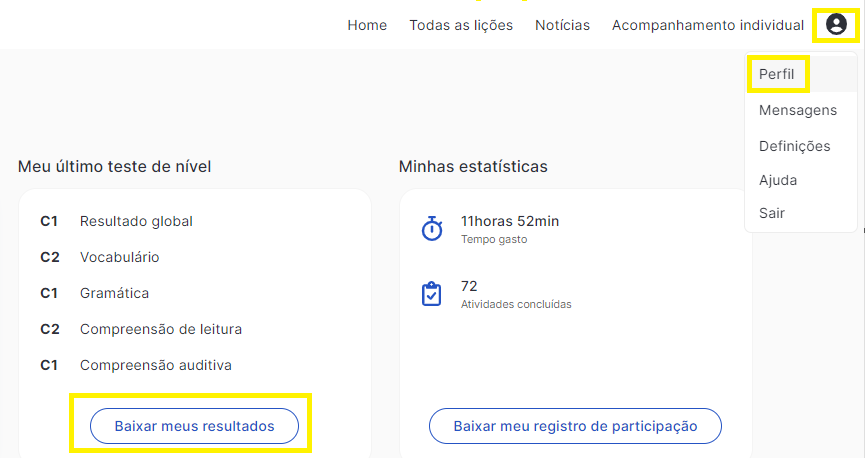Click Baixar meu registro de participação
Image resolution: width=865 pixels, height=458 pixels.
coord(575,426)
